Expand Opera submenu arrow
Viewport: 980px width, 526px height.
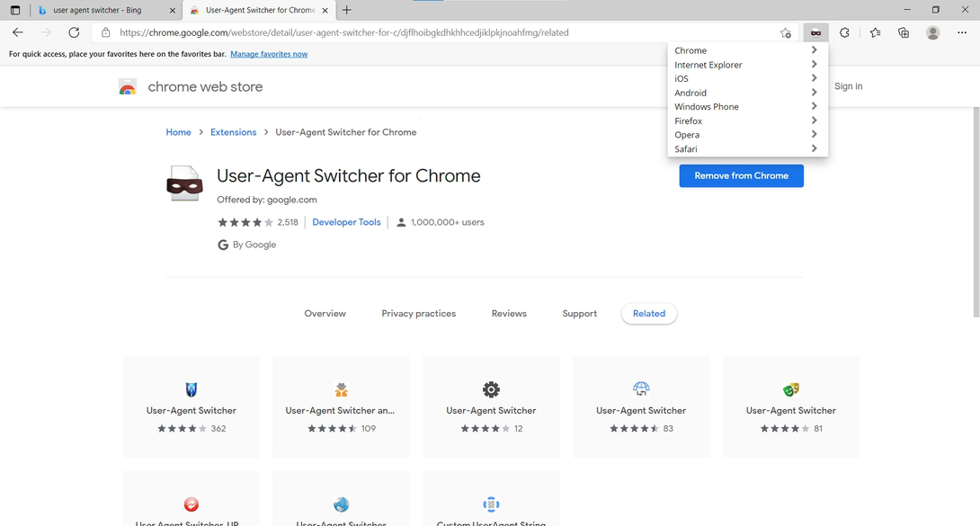[814, 134]
